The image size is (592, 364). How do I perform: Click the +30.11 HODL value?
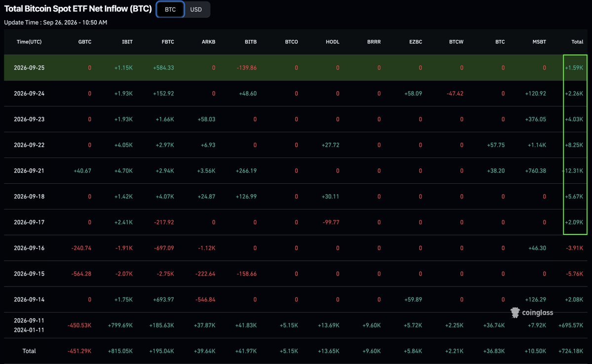tap(330, 197)
